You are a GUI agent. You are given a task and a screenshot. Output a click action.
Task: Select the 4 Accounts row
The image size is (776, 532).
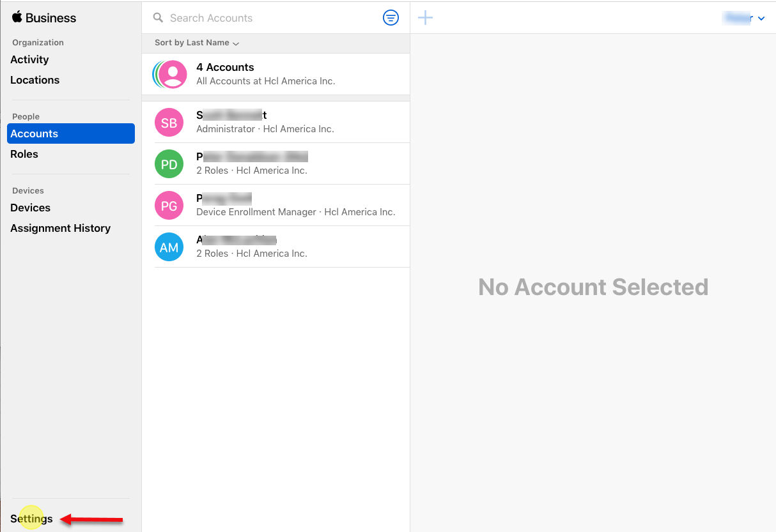[x=275, y=74]
